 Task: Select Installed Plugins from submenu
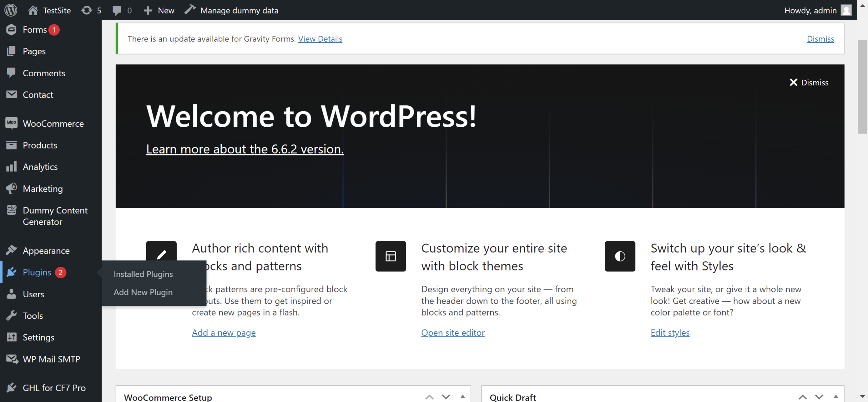coord(143,274)
